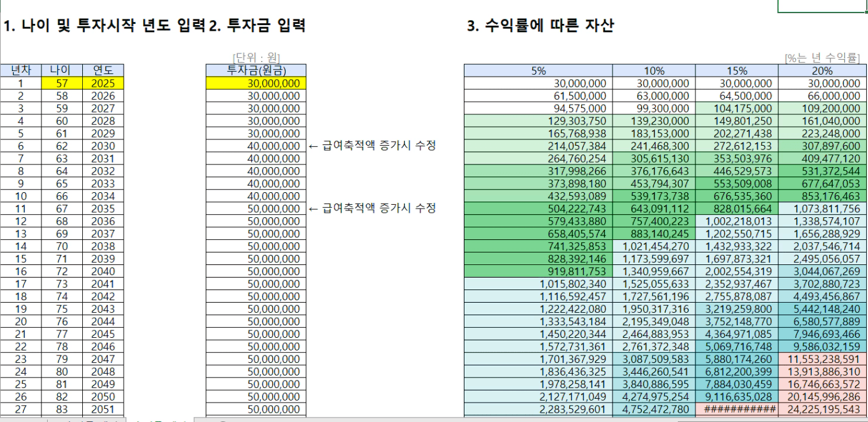868x422 pixels.
Task: Click the yellow first-year investment cell 30,000,000
Action: coord(256,83)
